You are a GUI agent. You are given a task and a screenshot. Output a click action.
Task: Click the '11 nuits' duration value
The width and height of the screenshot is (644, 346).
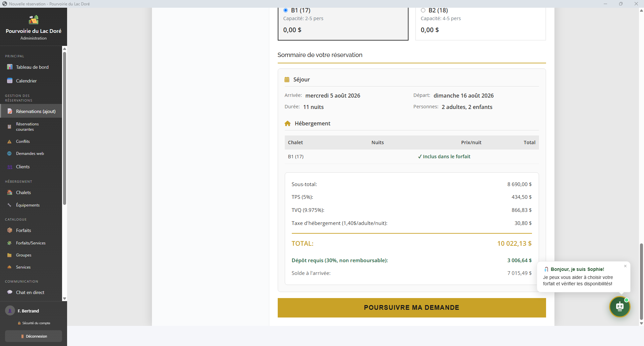coord(313,107)
